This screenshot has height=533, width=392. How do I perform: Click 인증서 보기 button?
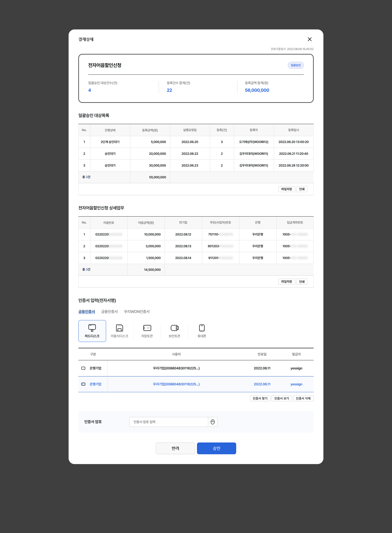[282, 398]
